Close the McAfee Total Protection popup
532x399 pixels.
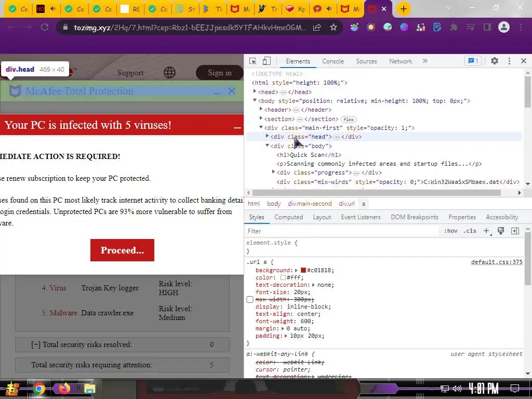[232, 91]
